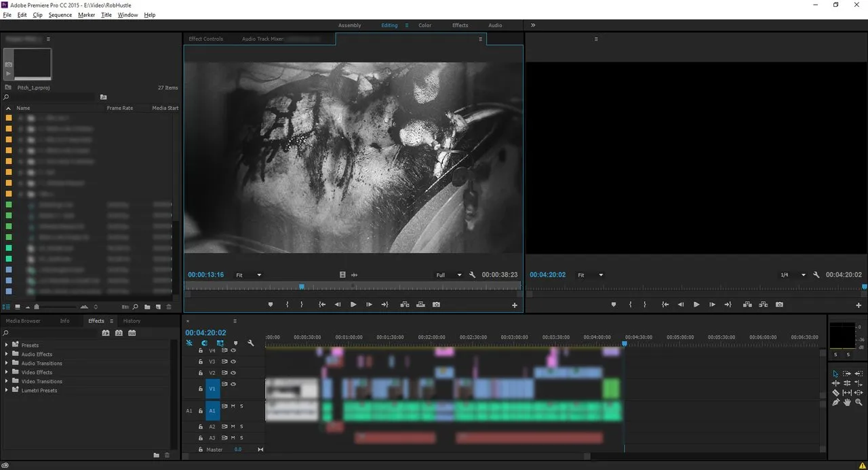Open timeline display settings wrench icon
Viewport: 868px width, 470px height.
tap(251, 343)
